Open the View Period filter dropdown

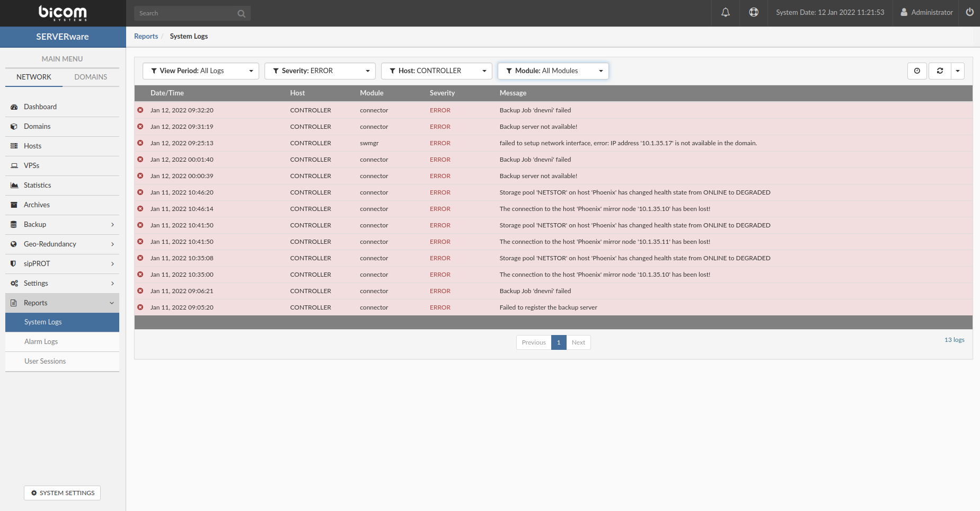[200, 71]
